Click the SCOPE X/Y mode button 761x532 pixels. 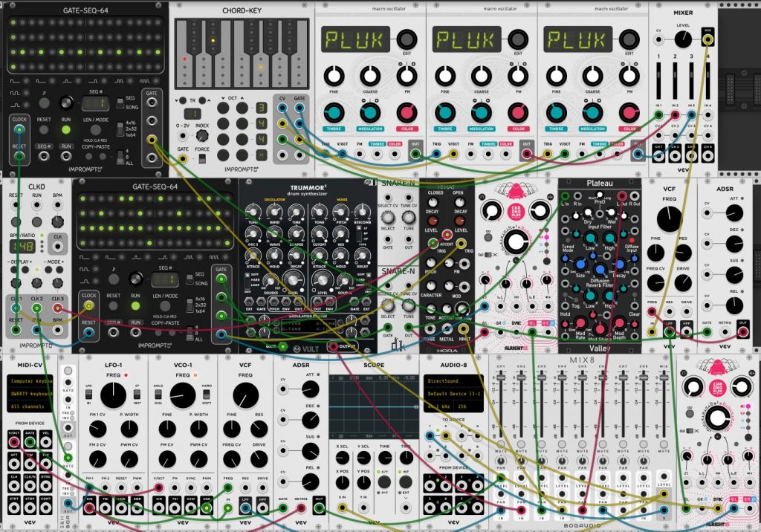point(384,481)
